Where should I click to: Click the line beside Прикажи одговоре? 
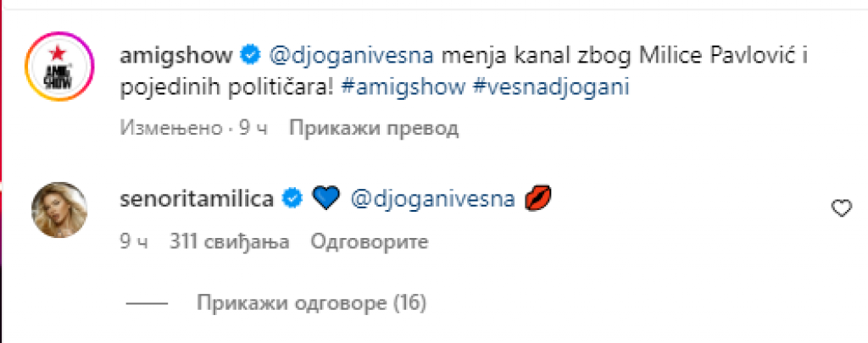point(147,303)
